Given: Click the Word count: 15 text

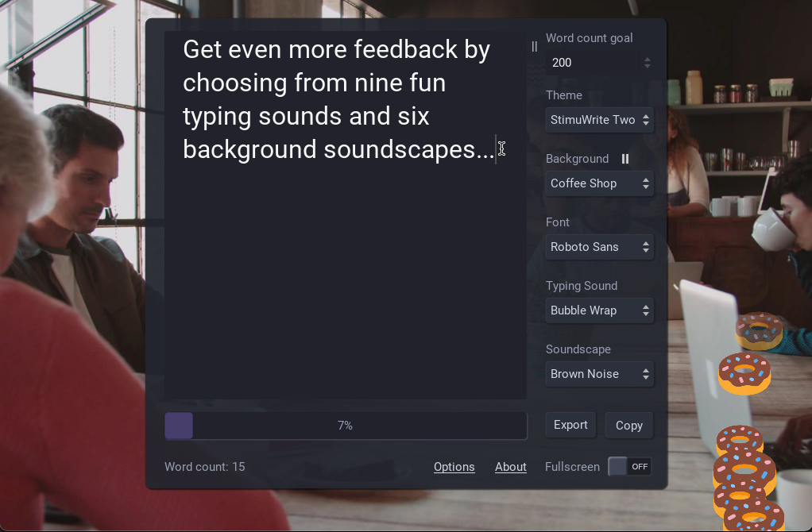Looking at the screenshot, I should pyautogui.click(x=204, y=467).
